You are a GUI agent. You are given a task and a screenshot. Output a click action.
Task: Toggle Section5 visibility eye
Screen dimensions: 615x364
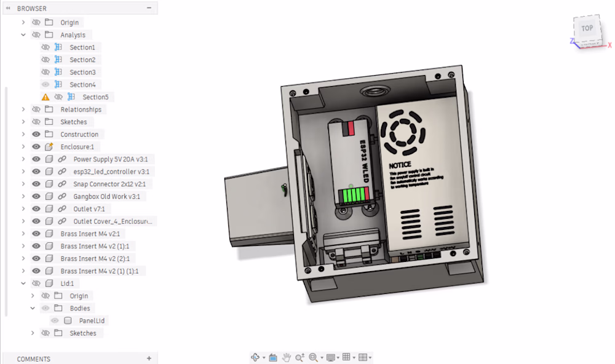coord(58,97)
